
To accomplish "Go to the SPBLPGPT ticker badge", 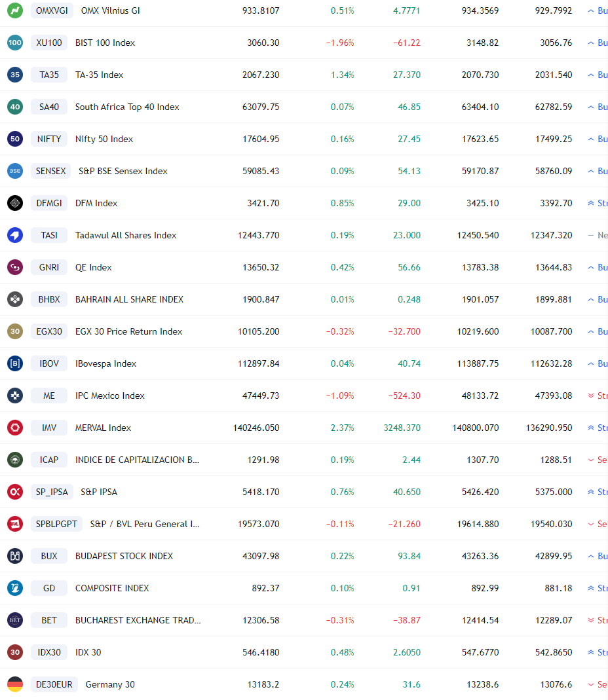I will point(56,524).
